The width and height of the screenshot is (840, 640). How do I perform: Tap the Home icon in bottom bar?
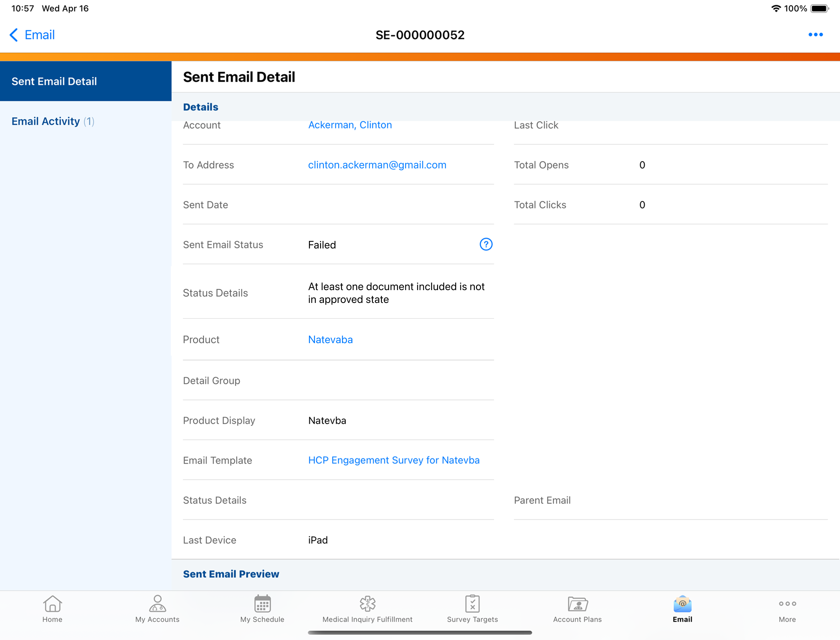52,604
